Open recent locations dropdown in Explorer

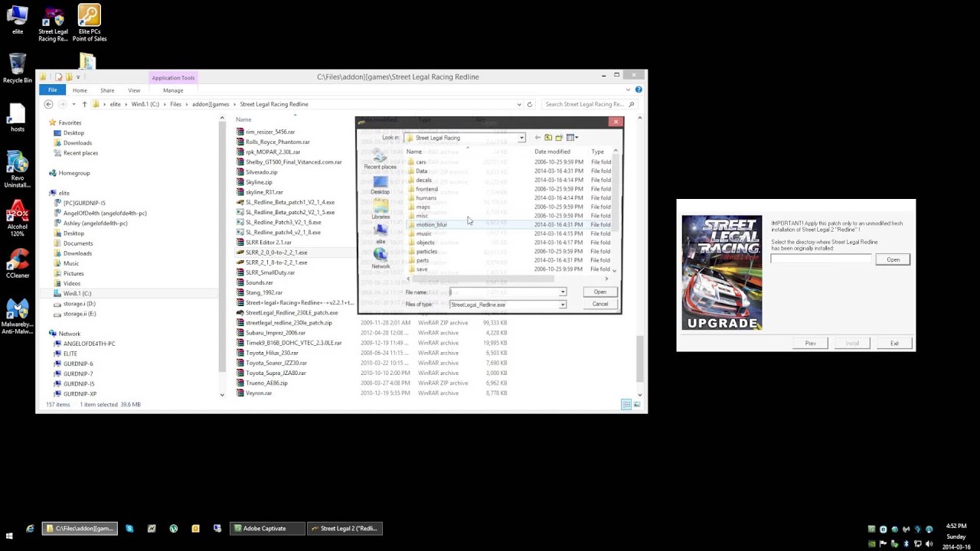73,104
